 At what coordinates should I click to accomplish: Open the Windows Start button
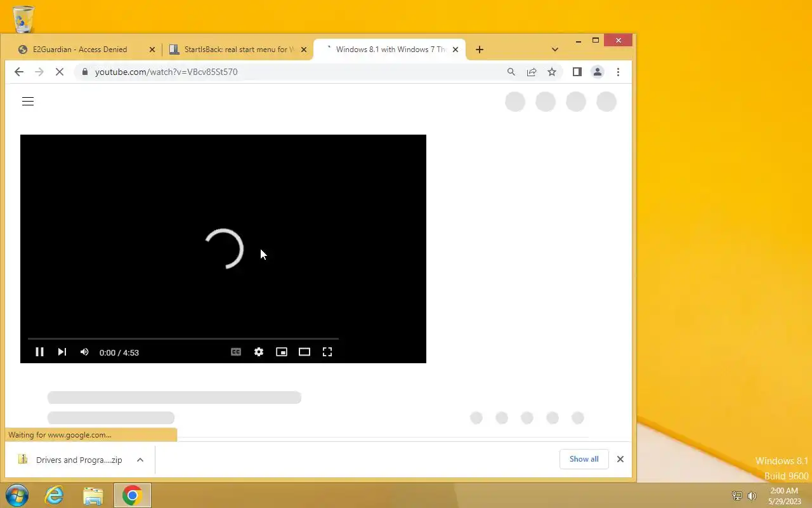(x=17, y=495)
